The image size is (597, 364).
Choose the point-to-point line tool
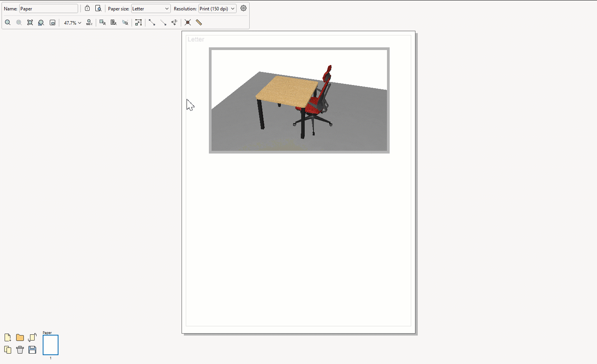(x=152, y=22)
